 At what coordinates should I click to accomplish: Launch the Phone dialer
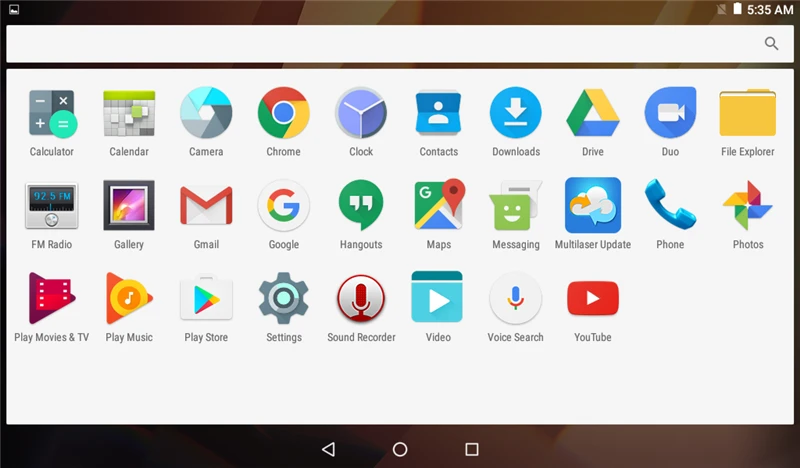[670, 204]
